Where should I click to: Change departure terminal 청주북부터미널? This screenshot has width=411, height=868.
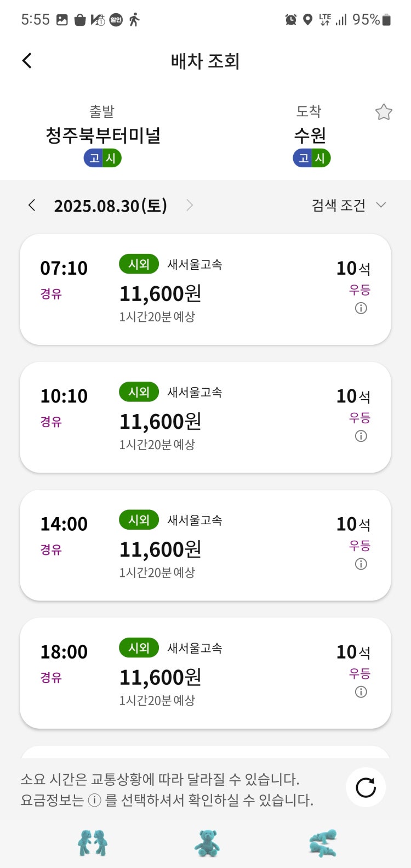(103, 135)
